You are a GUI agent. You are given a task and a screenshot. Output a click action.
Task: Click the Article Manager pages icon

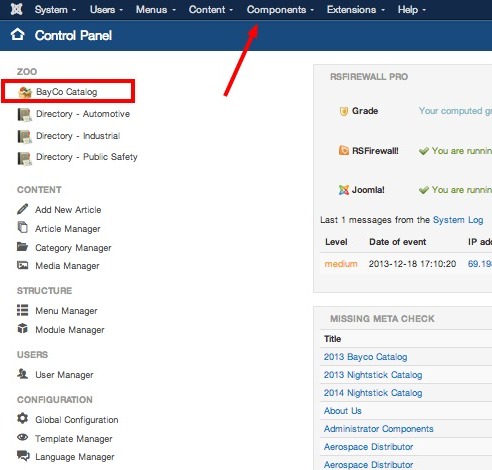(x=23, y=227)
